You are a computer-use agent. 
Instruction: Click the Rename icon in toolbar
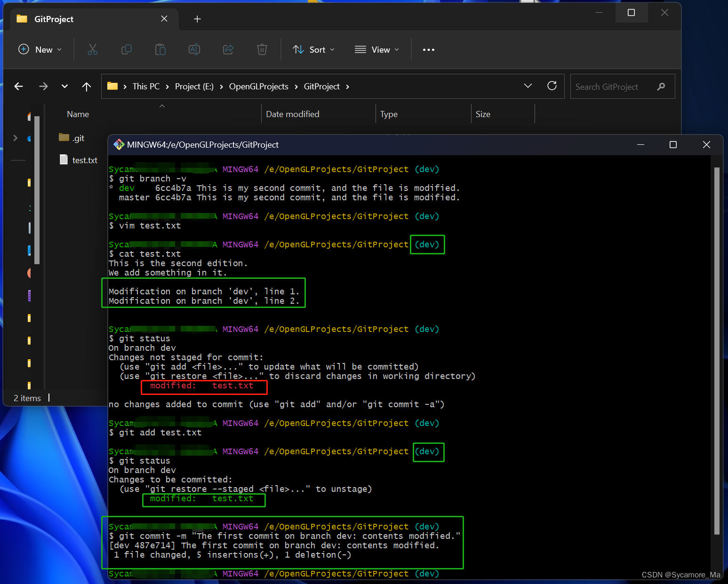[x=194, y=49]
